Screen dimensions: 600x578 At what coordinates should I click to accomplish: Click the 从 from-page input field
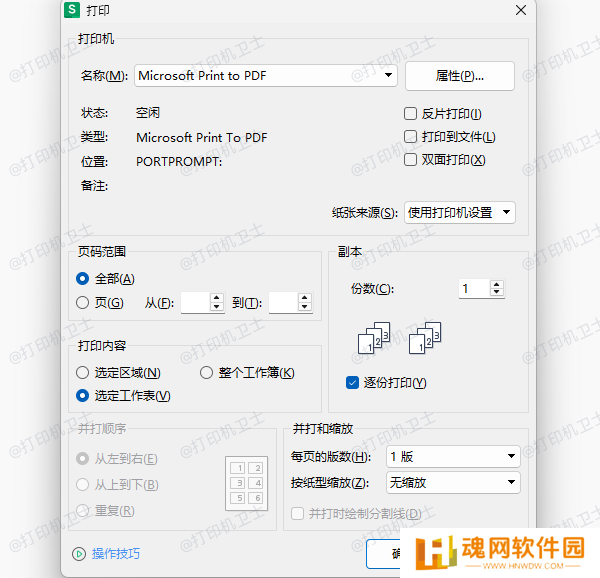[196, 303]
